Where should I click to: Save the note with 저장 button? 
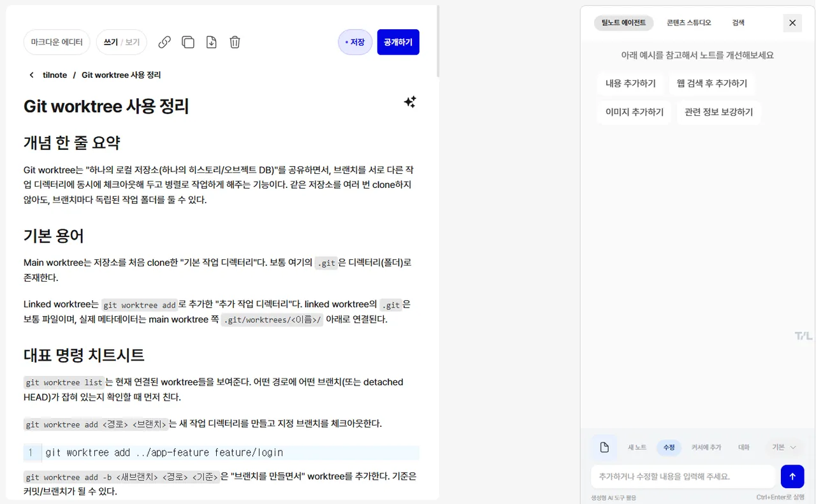[355, 42]
